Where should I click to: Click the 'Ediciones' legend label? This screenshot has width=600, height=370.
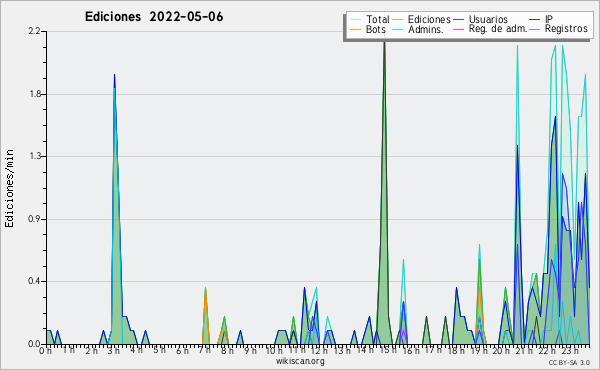(429, 19)
